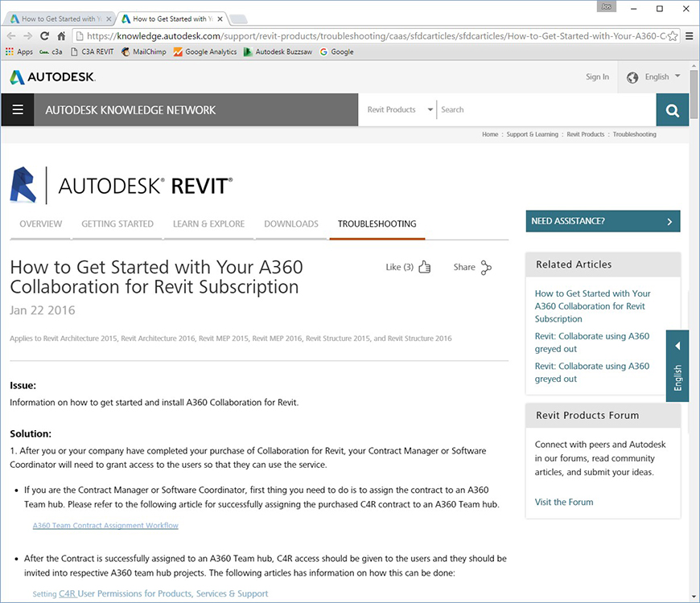
Task: Open the Autodesk Buzzsaw bookmark
Action: (278, 51)
